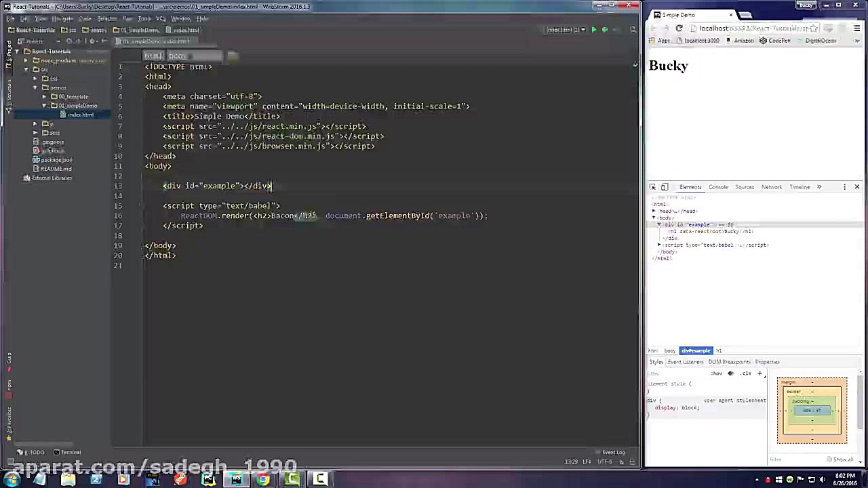Switch to the Network tab in DevTools
Viewport: 868px width, 488px height.
pos(772,187)
